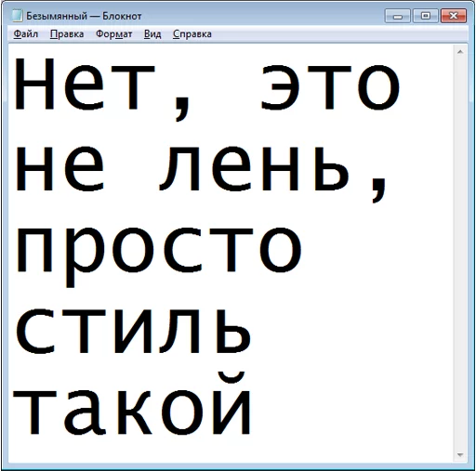Click the first "просто" on line three
This screenshot has width=476, height=471.
click(x=158, y=257)
